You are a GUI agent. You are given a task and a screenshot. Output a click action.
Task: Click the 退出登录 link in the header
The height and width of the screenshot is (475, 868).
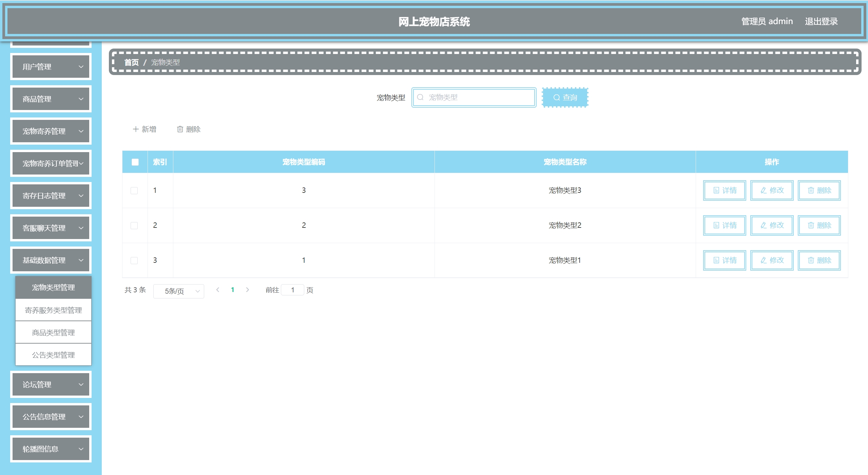821,21
